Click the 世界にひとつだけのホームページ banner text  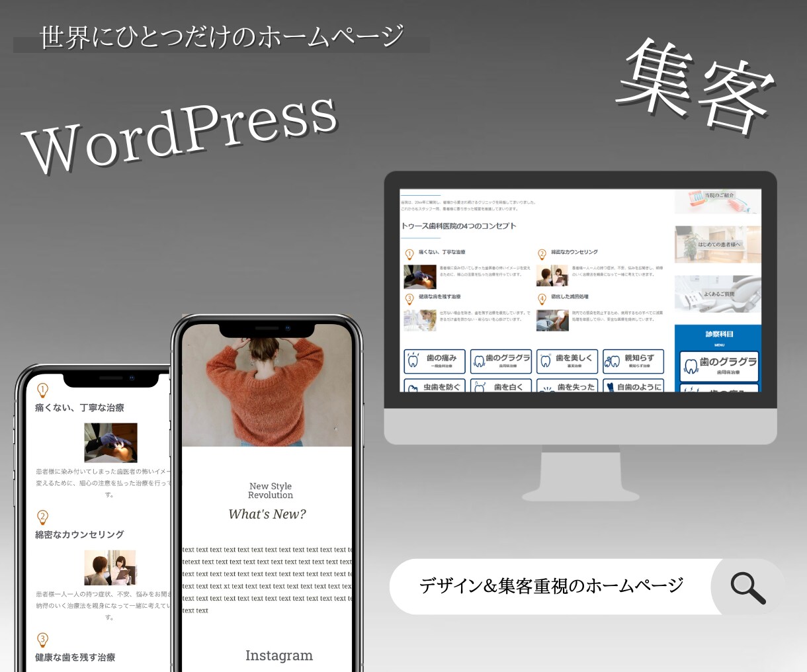point(222,37)
